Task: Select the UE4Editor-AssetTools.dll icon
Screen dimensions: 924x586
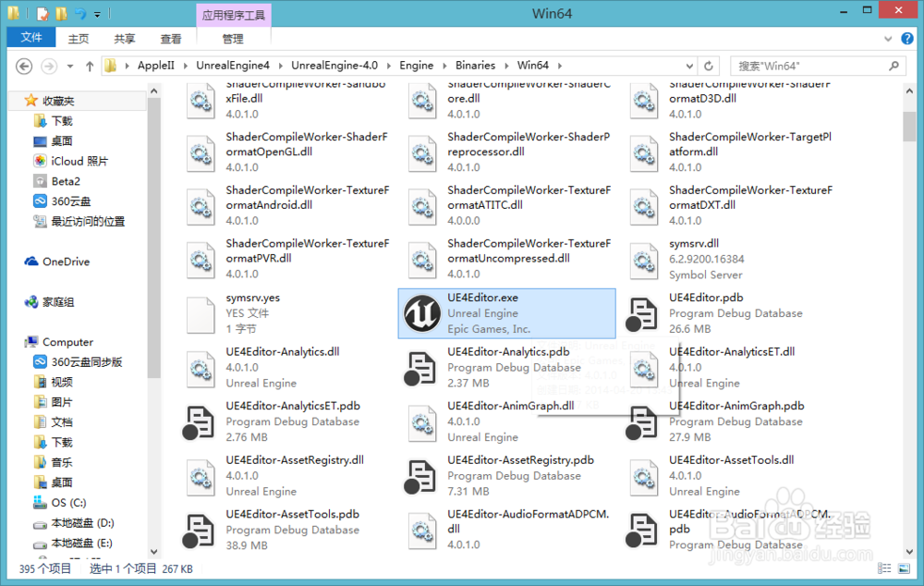Action: (643, 477)
